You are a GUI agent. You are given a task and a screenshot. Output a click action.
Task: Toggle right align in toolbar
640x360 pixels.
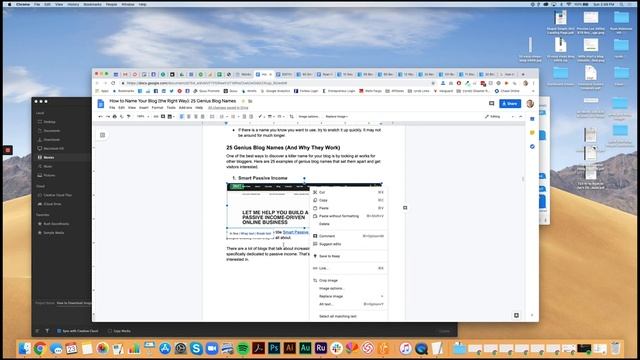point(196,117)
